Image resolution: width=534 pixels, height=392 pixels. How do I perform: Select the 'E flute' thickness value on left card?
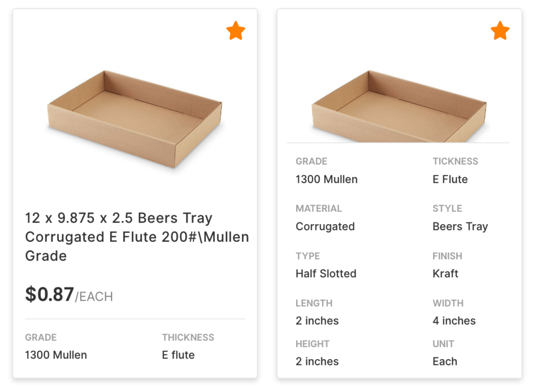(x=178, y=355)
